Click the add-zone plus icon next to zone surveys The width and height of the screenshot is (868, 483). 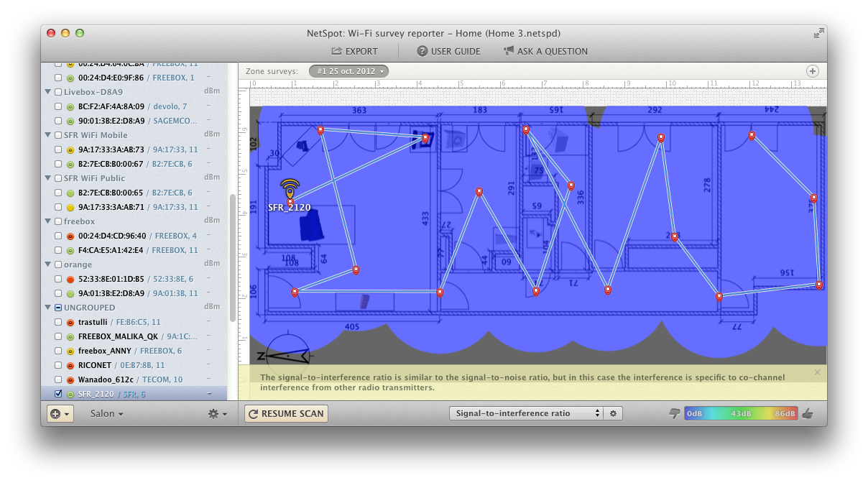click(813, 71)
